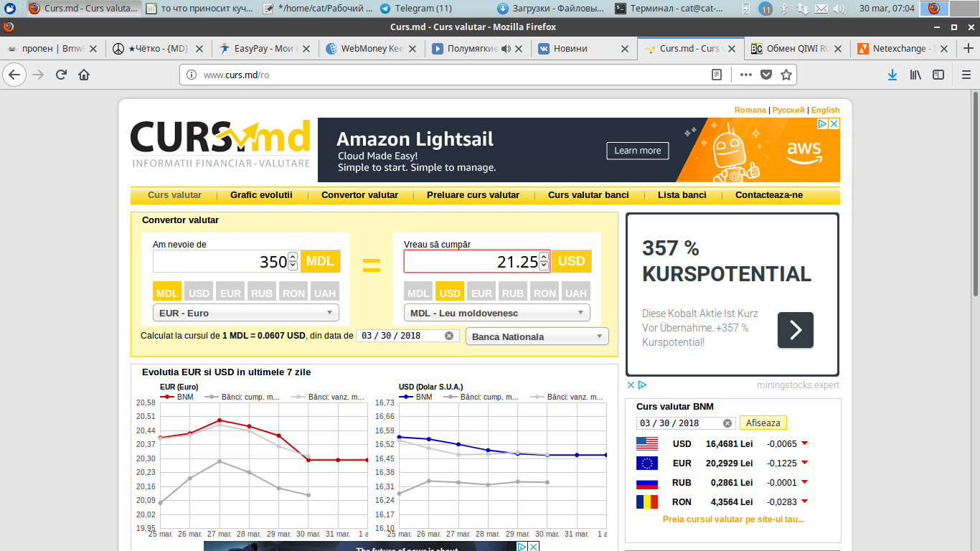Open the MDL - Leu moldovenesc dropdown
The image size is (980, 551).
point(497,313)
